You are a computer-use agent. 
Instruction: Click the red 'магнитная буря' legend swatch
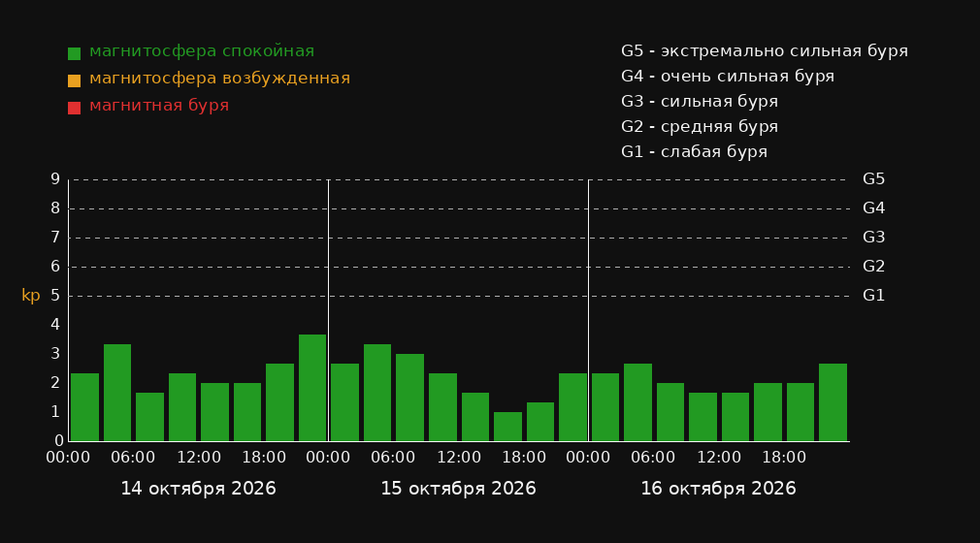coord(74,108)
